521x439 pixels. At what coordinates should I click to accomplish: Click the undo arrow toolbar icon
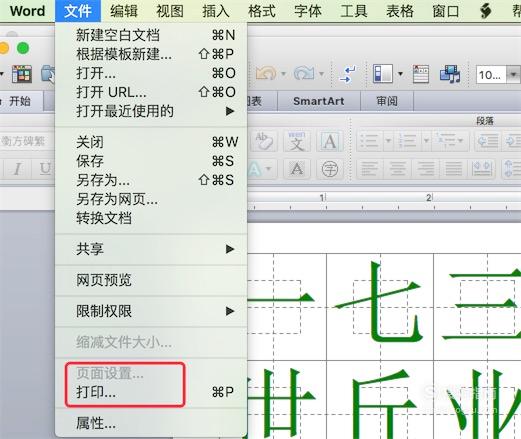266,73
